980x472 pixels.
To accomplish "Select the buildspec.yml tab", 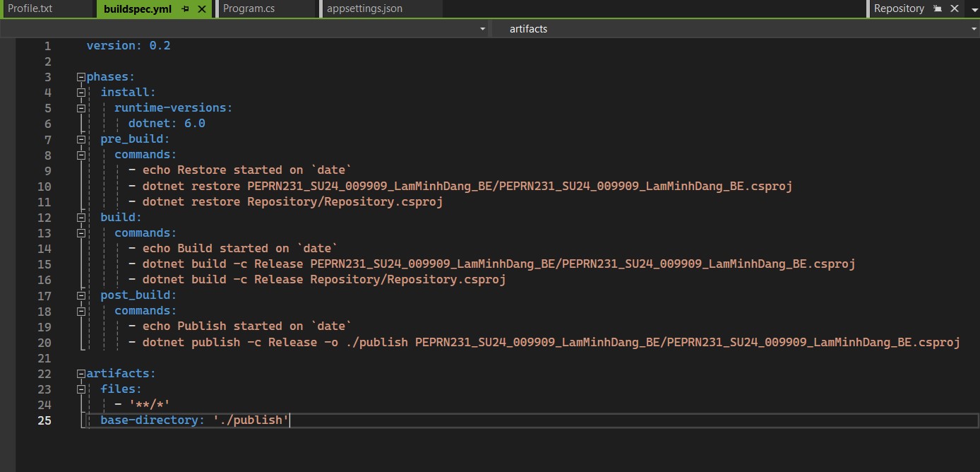I will tap(136, 9).
